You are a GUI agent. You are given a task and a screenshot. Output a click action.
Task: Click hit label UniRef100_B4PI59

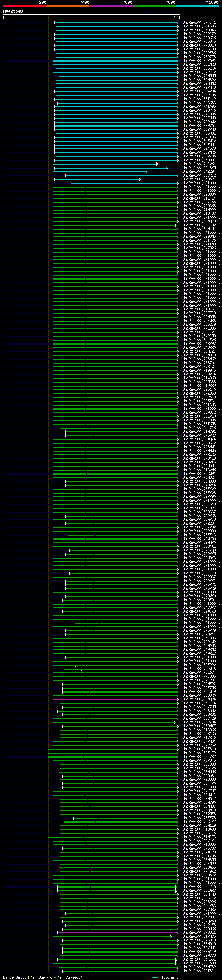[199, 336]
